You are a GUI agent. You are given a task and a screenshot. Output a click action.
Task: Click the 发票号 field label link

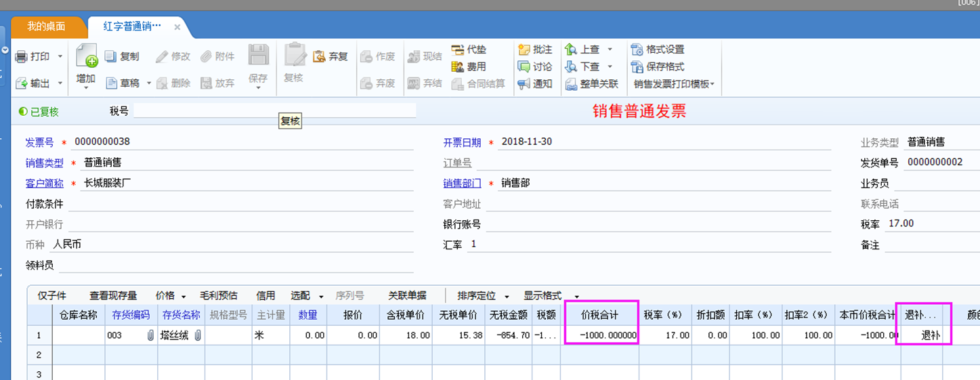(39, 142)
